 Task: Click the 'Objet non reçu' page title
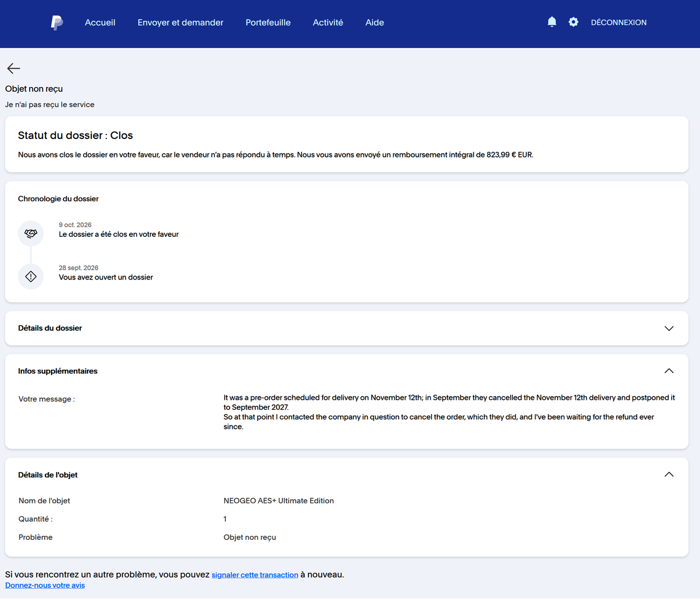(x=34, y=89)
